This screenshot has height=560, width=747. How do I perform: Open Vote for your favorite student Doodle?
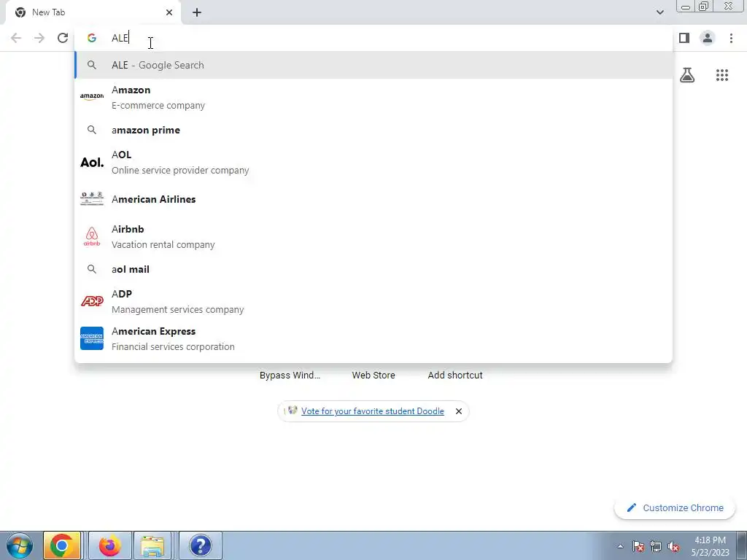point(373,411)
